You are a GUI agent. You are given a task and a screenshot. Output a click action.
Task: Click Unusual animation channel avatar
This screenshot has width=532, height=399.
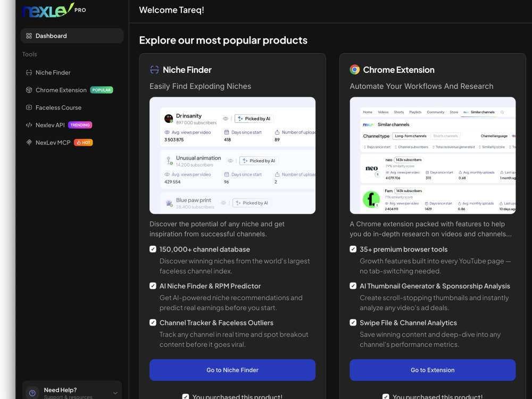[169, 161]
